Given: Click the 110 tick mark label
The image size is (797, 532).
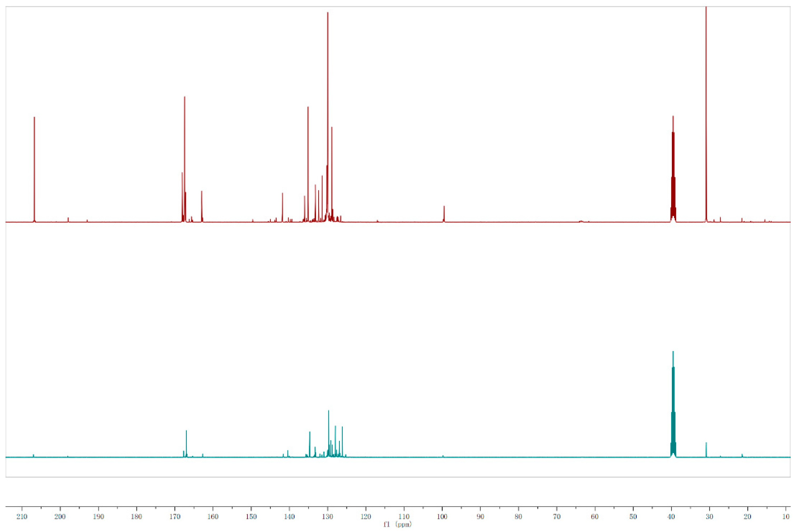Looking at the screenshot, I should pyautogui.click(x=404, y=516).
